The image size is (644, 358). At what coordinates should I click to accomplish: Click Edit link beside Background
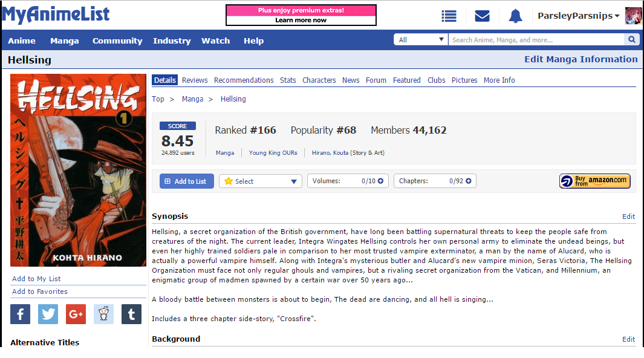(x=628, y=339)
